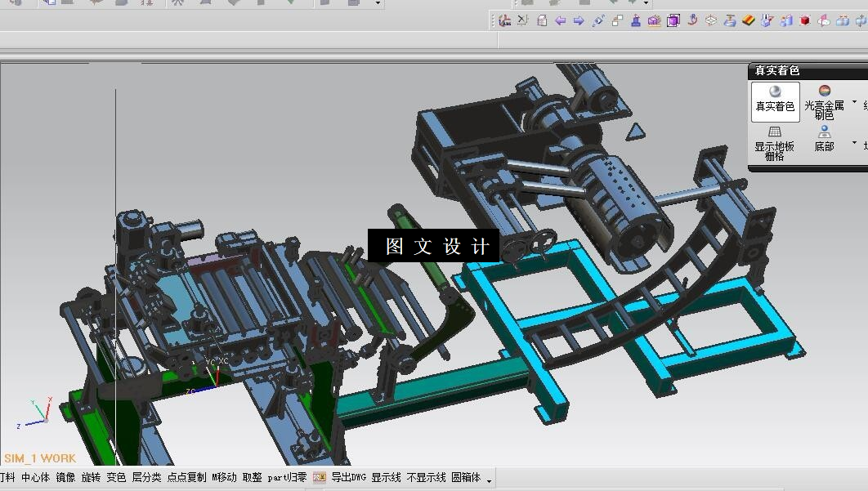868x491 pixels.
Task: Open the bottom toolbar overflow arrow
Action: pos(489,481)
